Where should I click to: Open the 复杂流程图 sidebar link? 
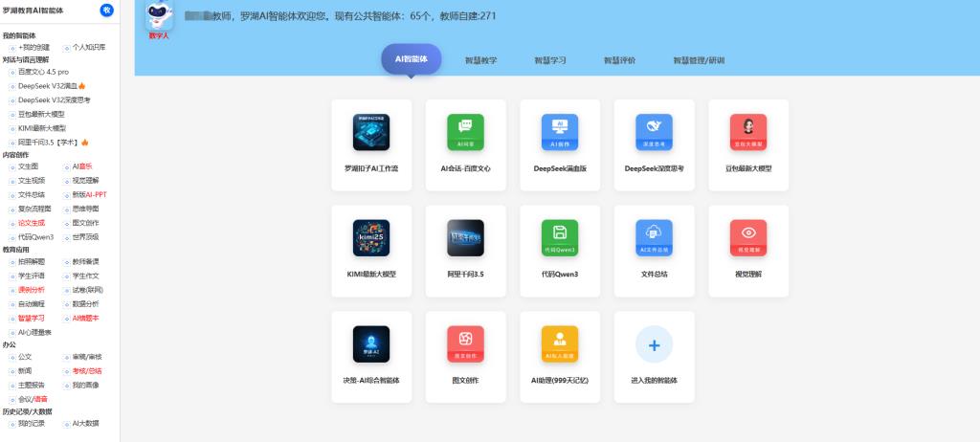click(34, 209)
